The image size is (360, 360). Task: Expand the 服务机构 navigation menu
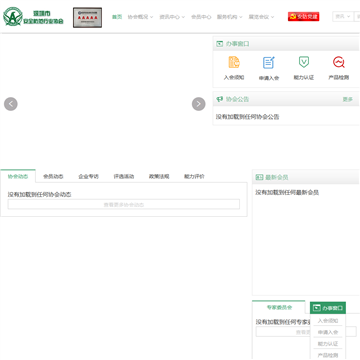230,17
